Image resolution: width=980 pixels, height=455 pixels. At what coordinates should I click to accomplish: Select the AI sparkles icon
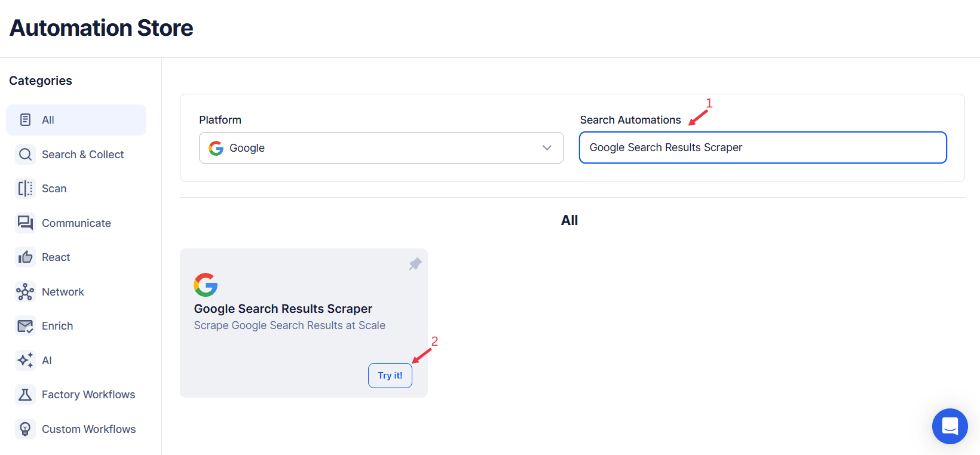click(25, 360)
